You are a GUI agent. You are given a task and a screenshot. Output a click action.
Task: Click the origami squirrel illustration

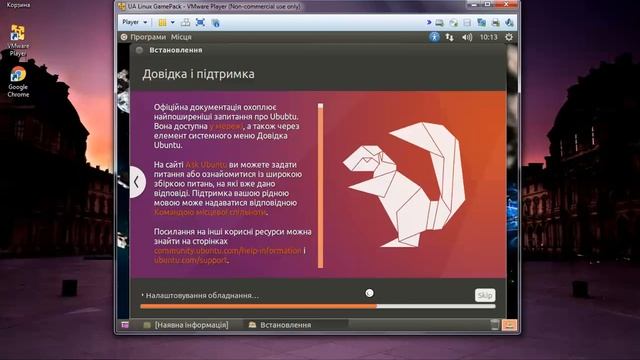[x=404, y=184]
